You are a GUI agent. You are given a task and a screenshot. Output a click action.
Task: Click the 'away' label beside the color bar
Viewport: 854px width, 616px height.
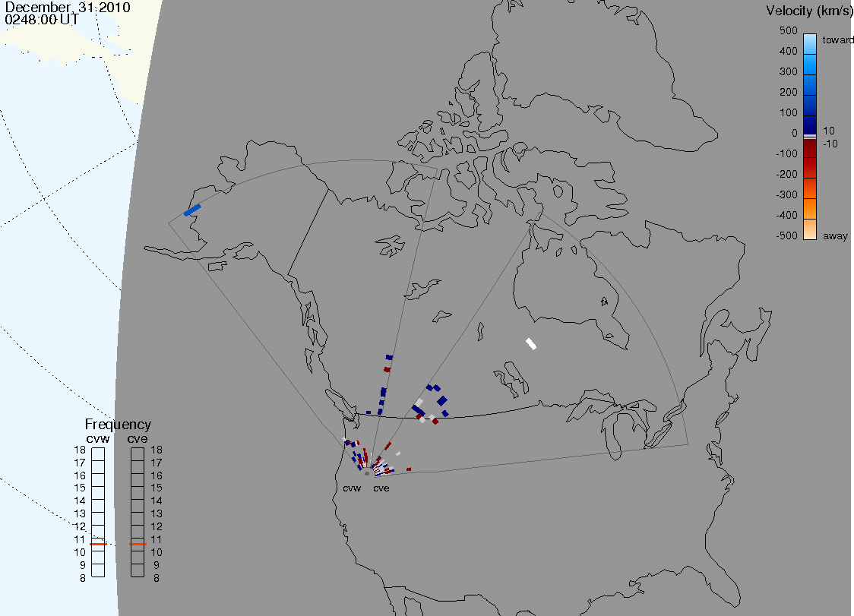click(x=835, y=235)
